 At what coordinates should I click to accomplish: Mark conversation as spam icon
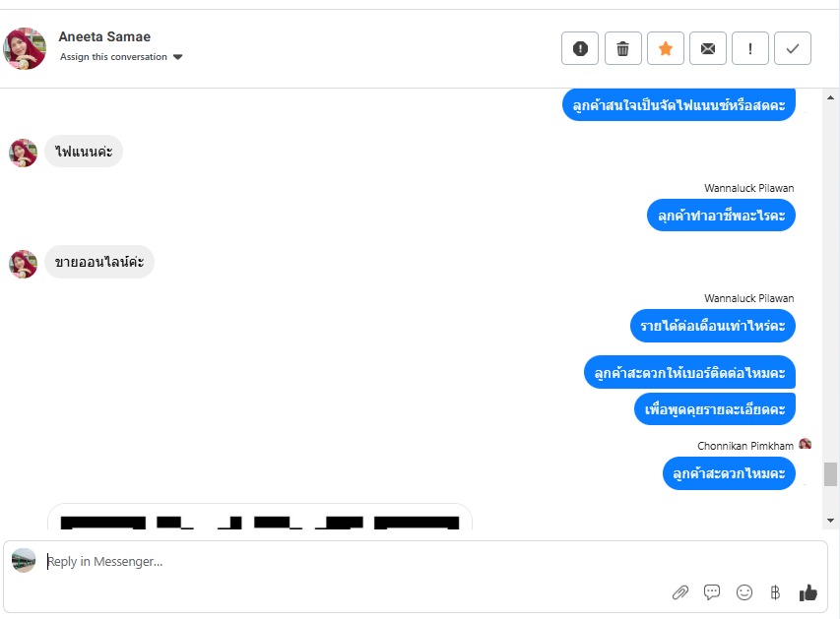580,49
